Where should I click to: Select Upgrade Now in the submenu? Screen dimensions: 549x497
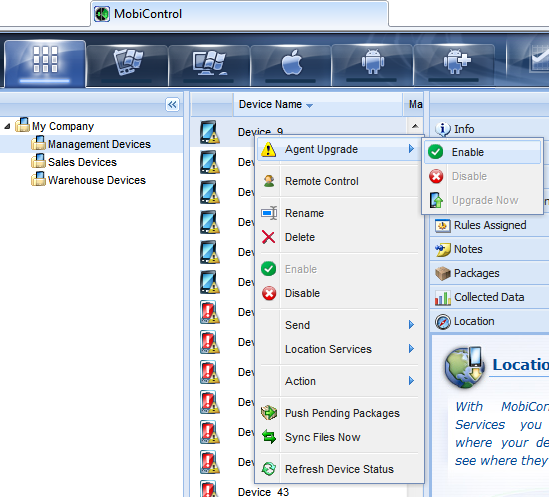(x=482, y=200)
